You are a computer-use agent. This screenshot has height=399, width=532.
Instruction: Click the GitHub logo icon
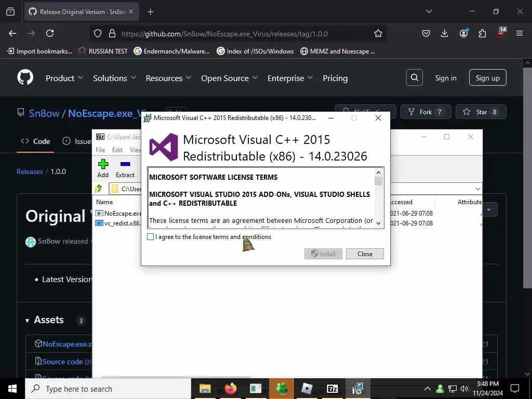point(25,78)
